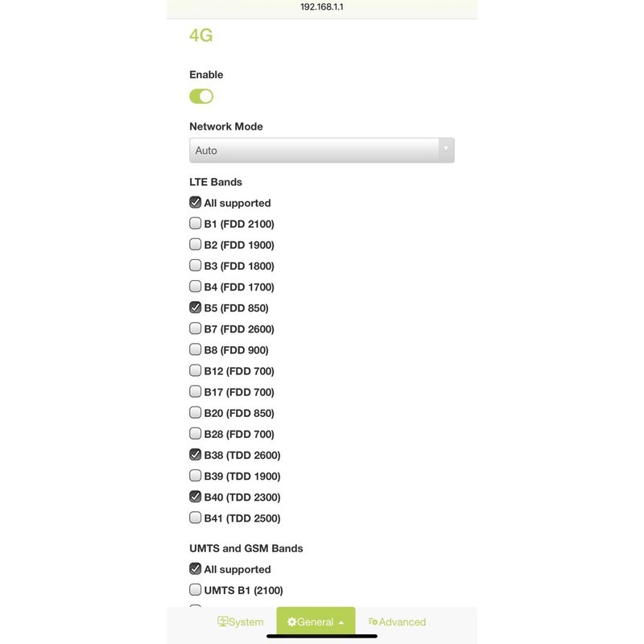The height and width of the screenshot is (644, 644).
Task: Tick the B20 (FDD 850) checkbox
Action: [195, 412]
